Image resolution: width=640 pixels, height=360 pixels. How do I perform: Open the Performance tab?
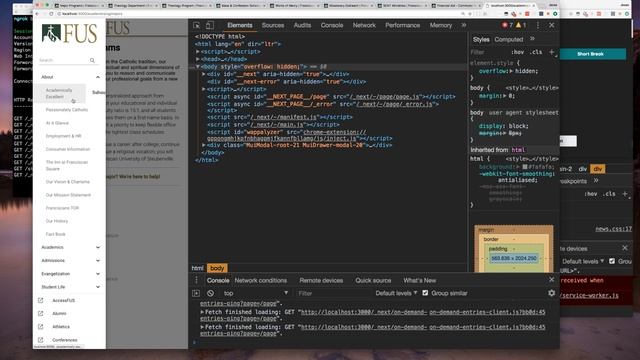pos(402,25)
